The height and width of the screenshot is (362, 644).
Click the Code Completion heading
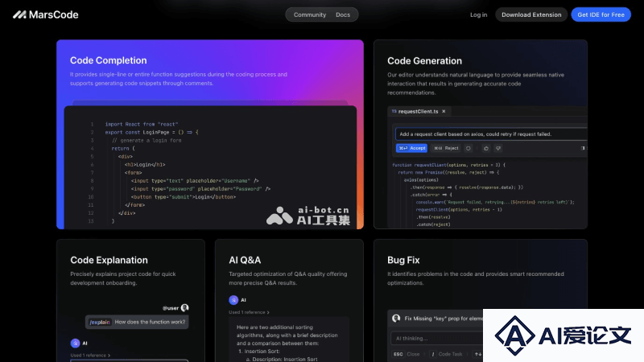[109, 60]
